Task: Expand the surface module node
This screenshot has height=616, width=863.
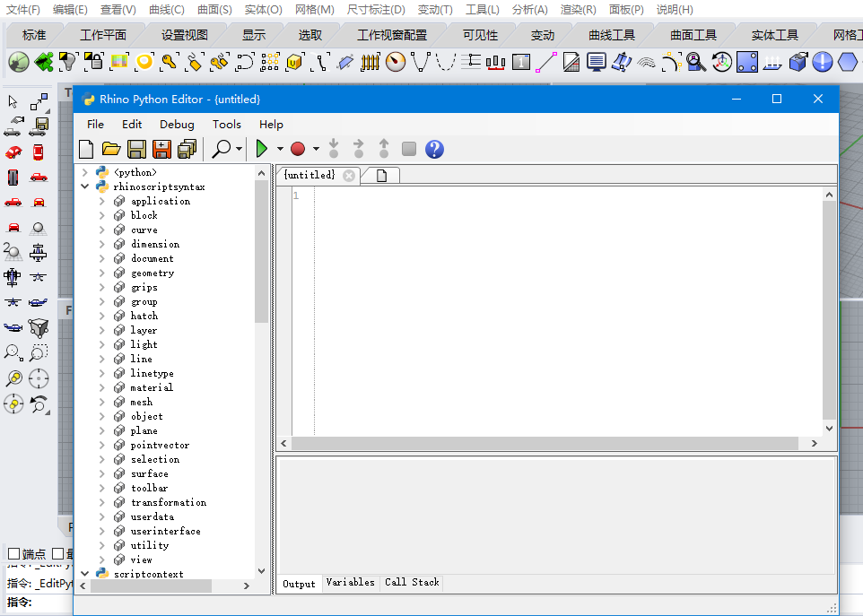Action: 102,473
